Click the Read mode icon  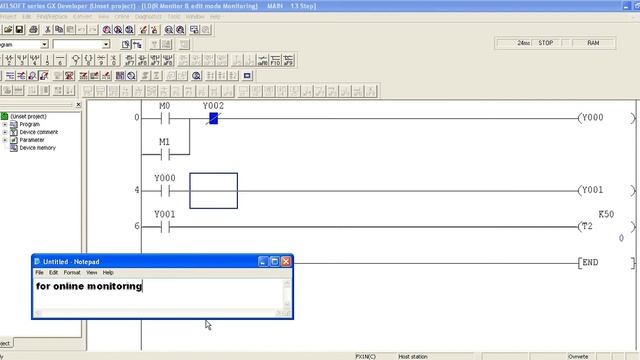point(10,76)
